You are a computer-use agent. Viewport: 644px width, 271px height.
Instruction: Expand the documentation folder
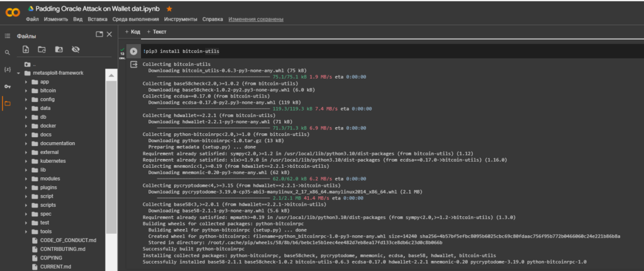point(26,143)
